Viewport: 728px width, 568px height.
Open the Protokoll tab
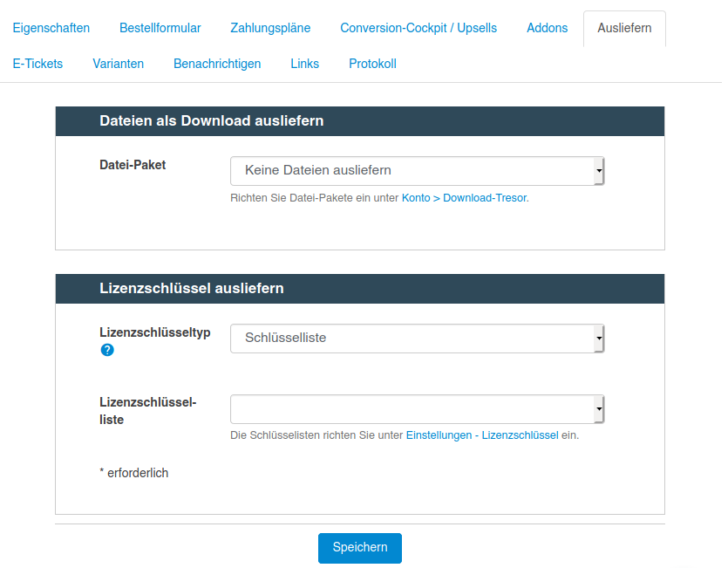372,64
